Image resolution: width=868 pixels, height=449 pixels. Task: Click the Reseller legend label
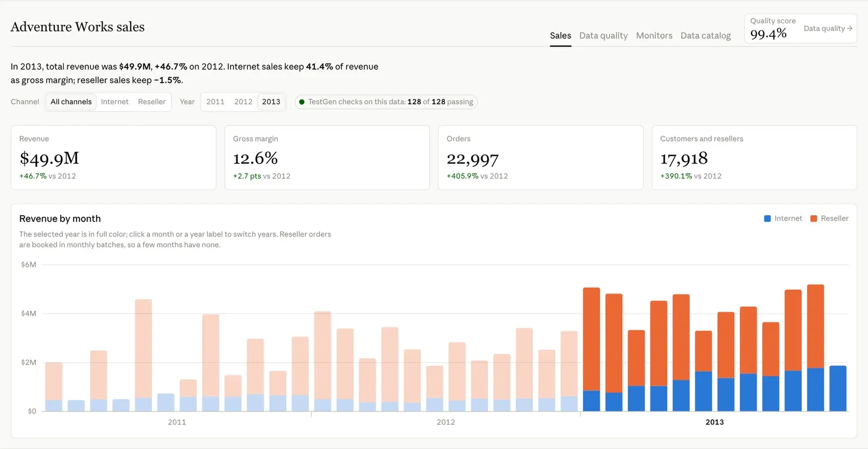click(834, 219)
